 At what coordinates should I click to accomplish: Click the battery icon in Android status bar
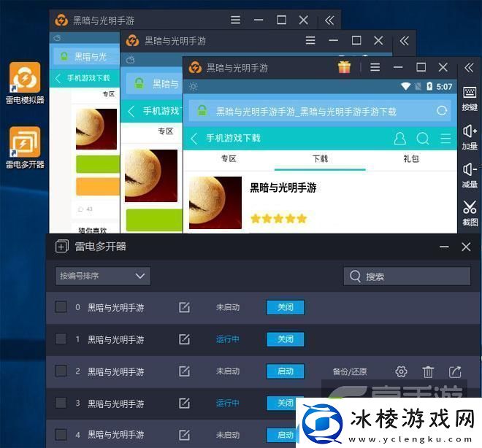coord(429,86)
